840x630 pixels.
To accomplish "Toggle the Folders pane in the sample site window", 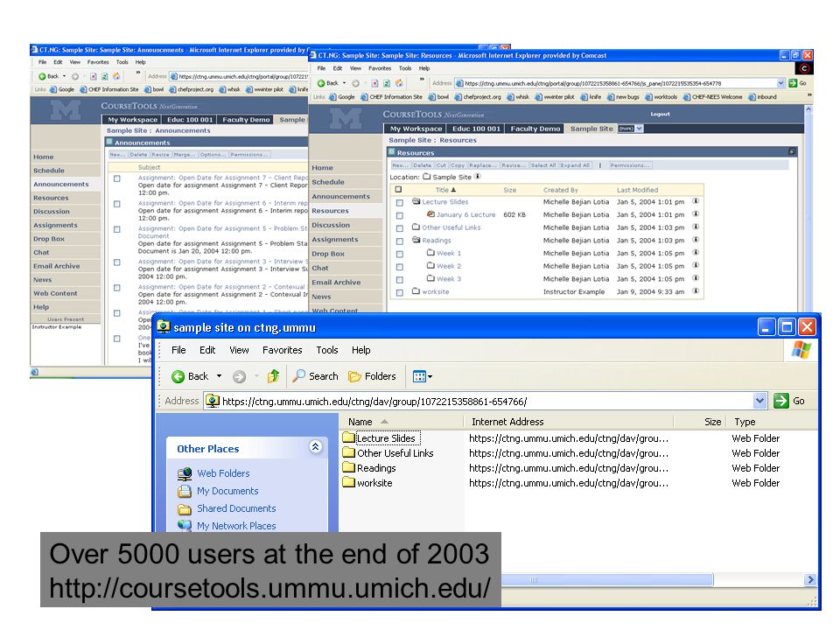I will [x=373, y=376].
